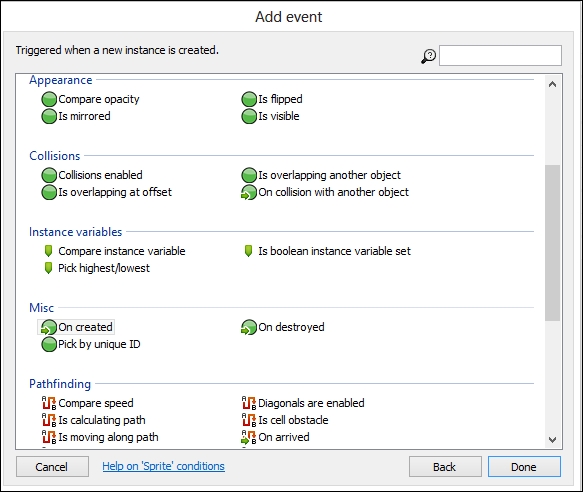Select the Compare opacity condition icon
The height and width of the screenshot is (492, 583).
click(49, 99)
